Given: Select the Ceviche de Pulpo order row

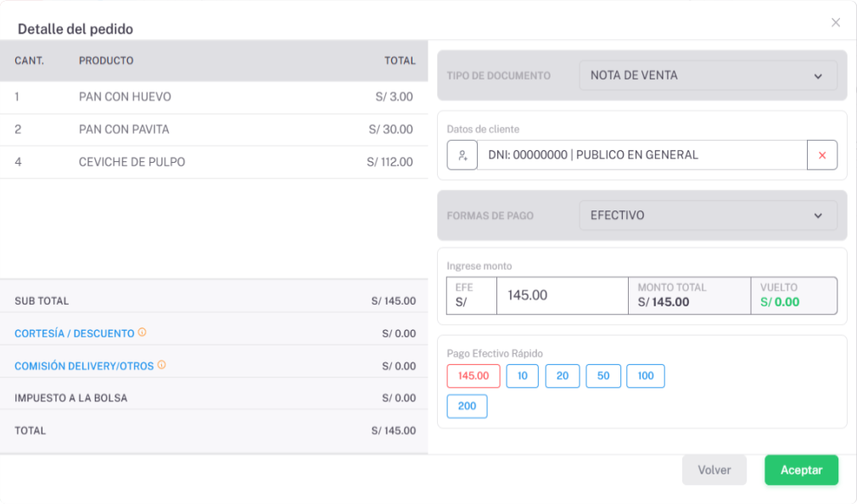Looking at the screenshot, I should pyautogui.click(x=213, y=162).
